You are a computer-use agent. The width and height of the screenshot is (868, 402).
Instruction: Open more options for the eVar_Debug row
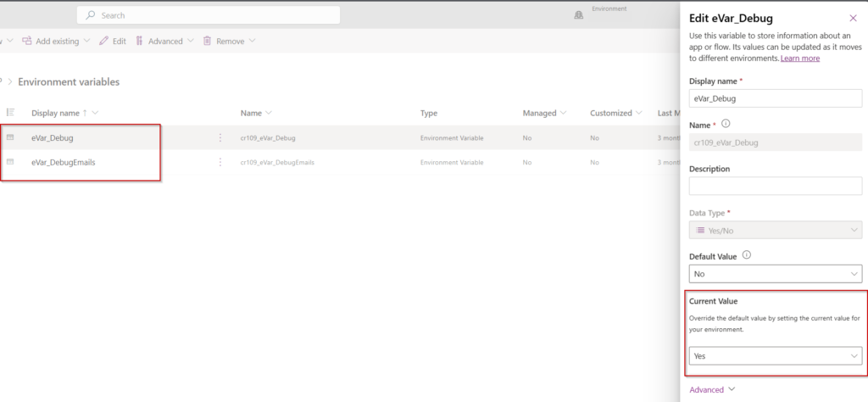[x=220, y=137]
